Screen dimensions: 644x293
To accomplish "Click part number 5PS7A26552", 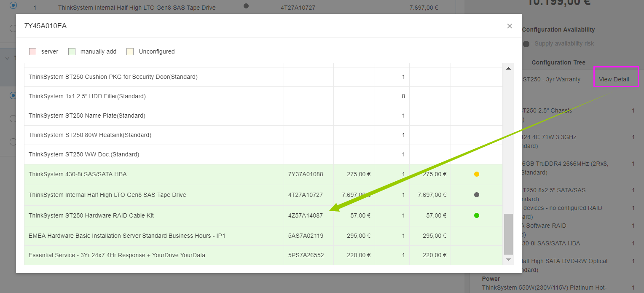I will [x=306, y=255].
